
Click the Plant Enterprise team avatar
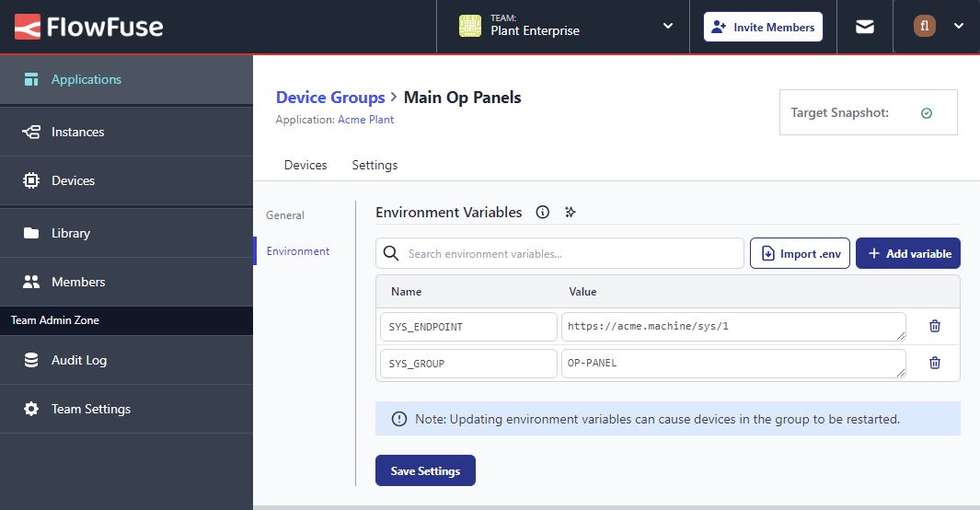click(x=470, y=27)
